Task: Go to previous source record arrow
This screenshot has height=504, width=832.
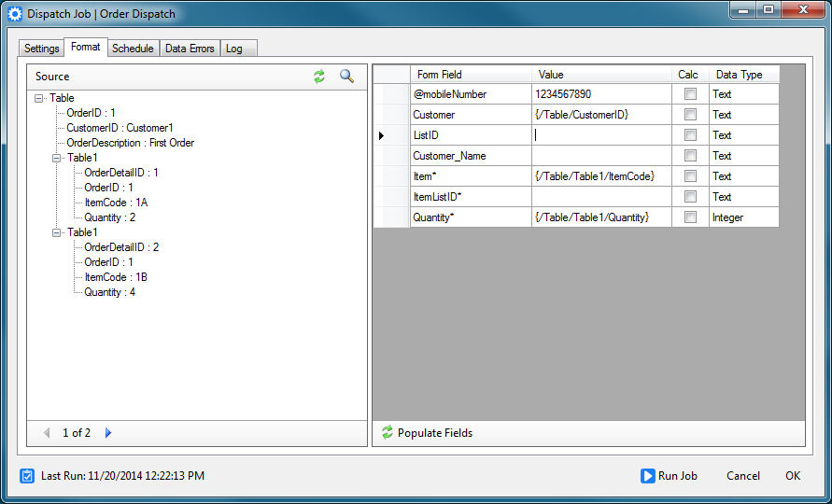Action: [x=47, y=433]
